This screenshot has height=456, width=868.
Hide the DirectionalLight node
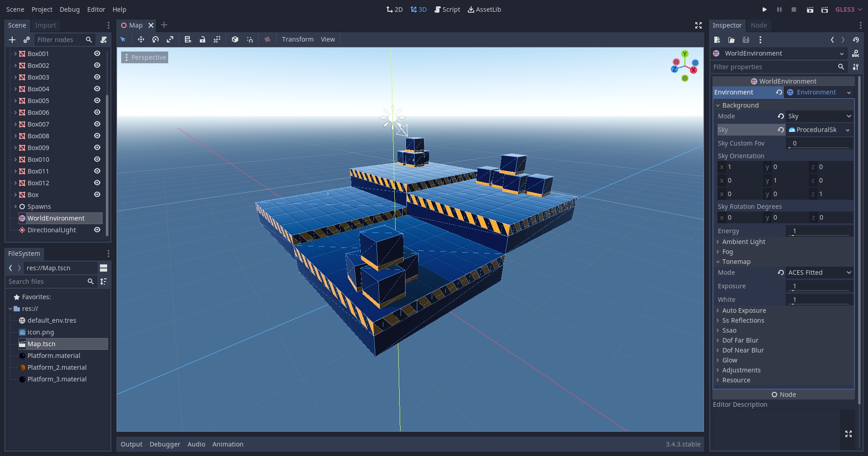(x=97, y=230)
